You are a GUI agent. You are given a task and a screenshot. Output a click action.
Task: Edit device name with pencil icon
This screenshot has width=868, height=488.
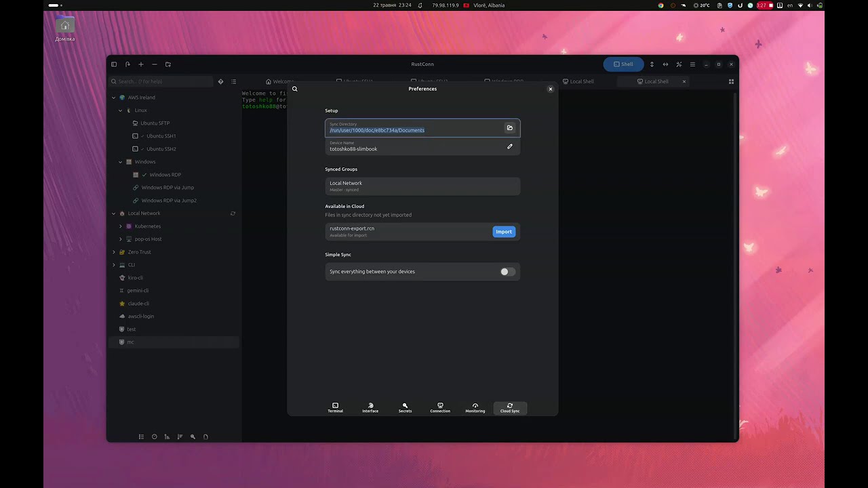(510, 146)
